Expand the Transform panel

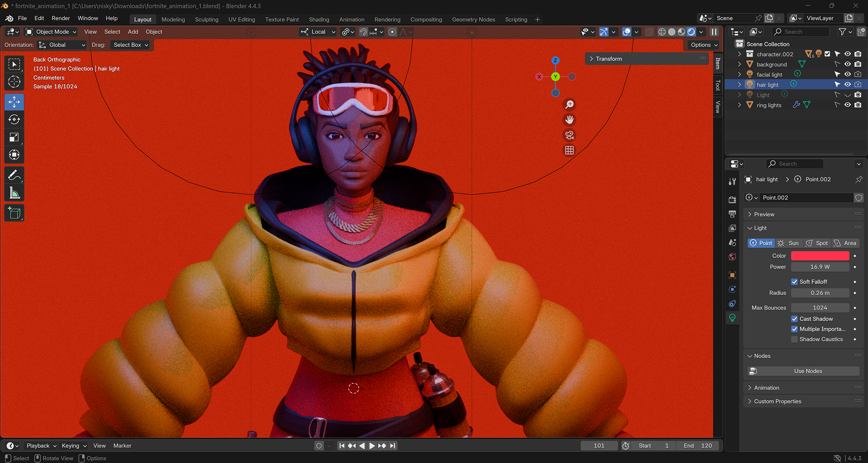(646, 59)
